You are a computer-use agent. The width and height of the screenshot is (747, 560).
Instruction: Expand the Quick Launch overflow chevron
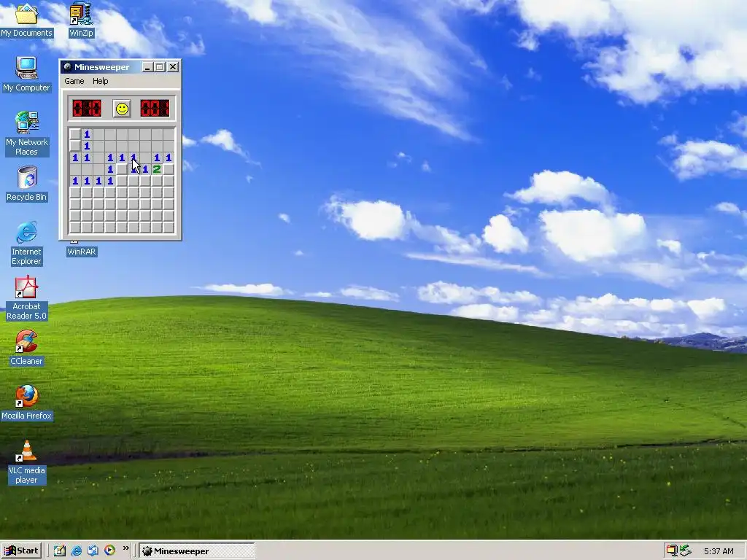pos(125,548)
